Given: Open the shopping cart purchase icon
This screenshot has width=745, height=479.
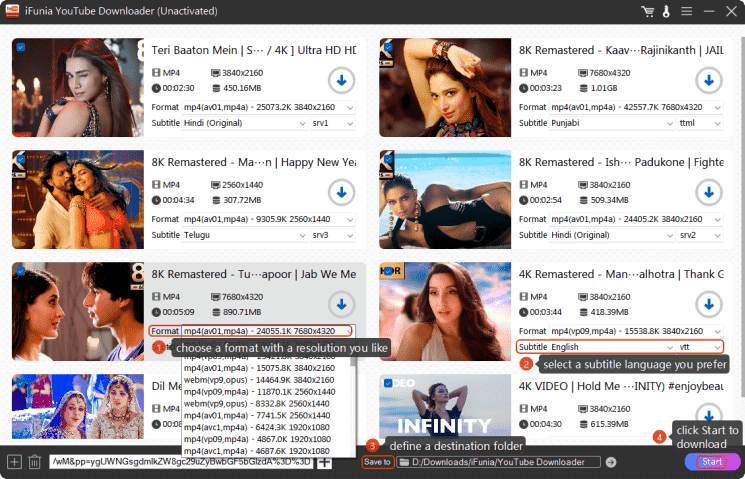Looking at the screenshot, I should coord(648,11).
